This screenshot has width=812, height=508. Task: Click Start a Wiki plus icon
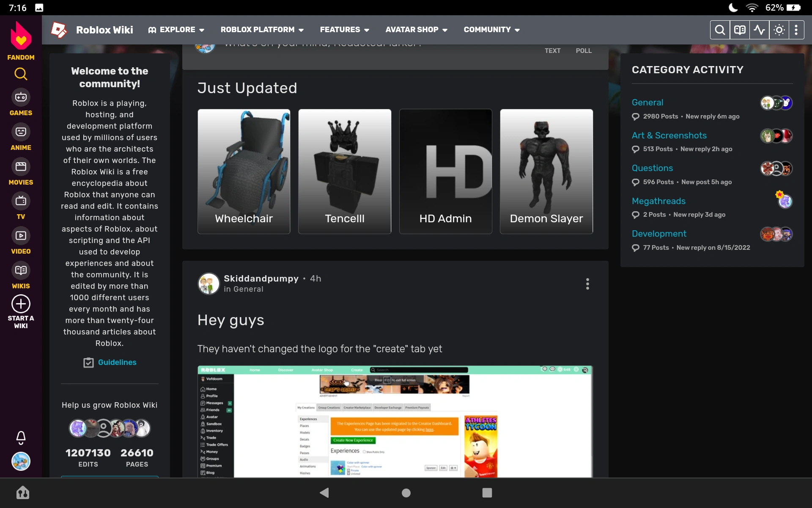pos(21,304)
